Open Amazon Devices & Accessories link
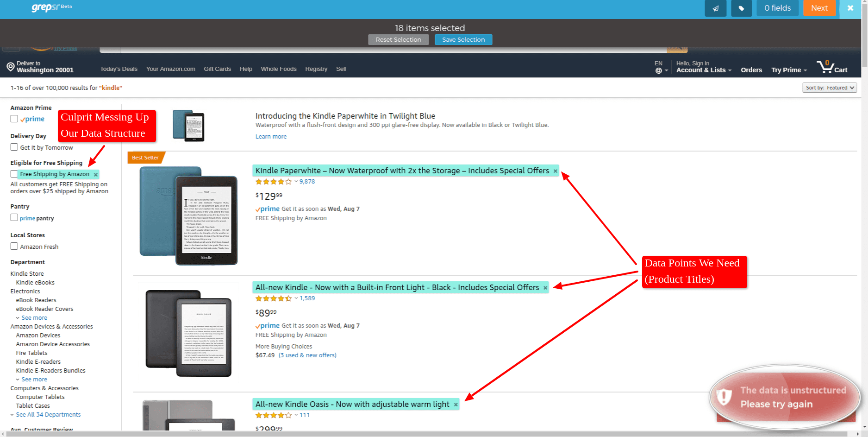This screenshot has width=868, height=437. (x=51, y=327)
